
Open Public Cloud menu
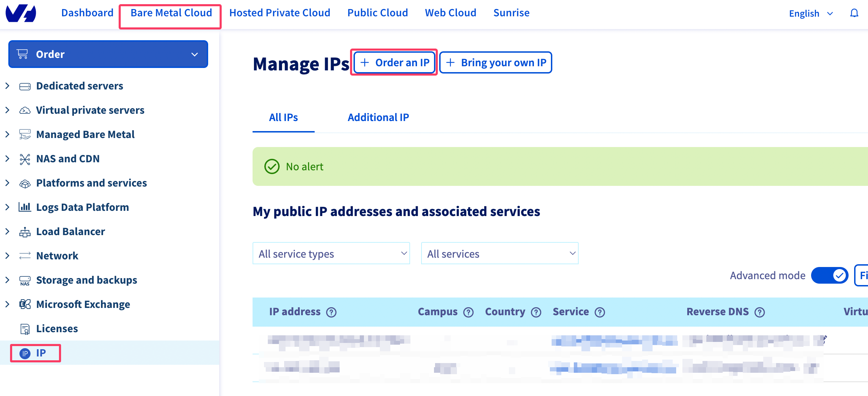pos(377,13)
